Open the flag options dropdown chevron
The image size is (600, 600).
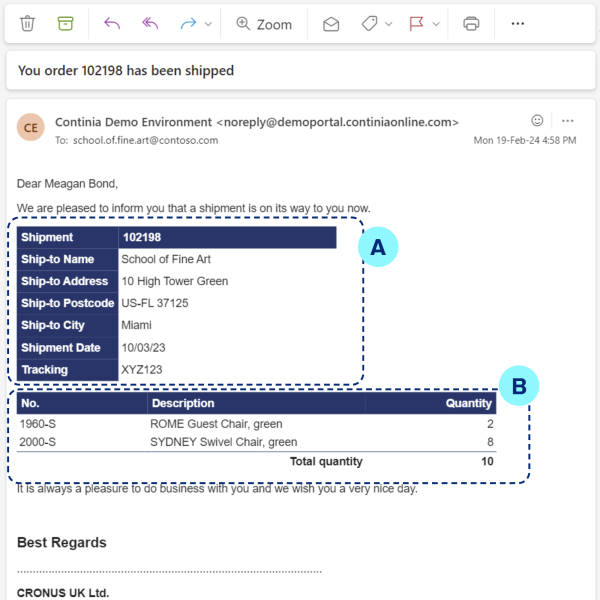coord(436,24)
